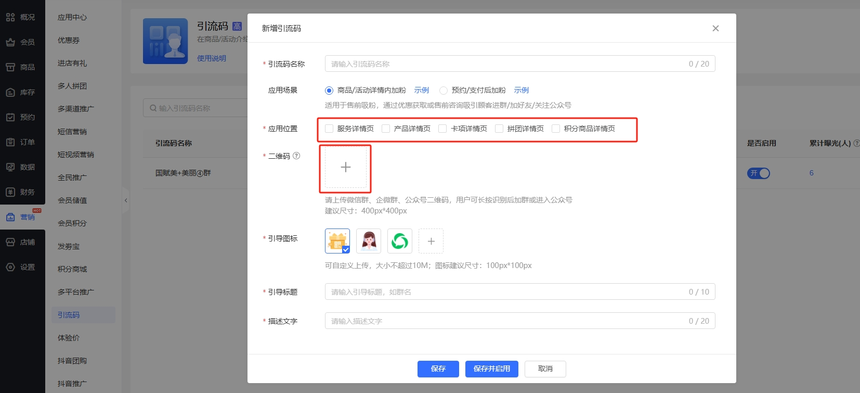860x393 pixels.
Task: Open 会员积分 in the submenu
Action: (x=72, y=223)
